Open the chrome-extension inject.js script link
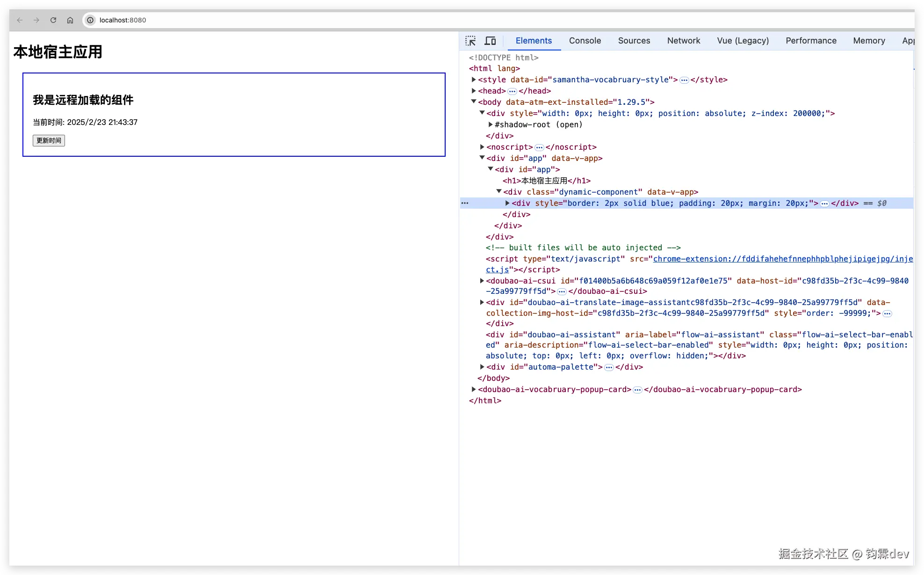Image resolution: width=924 pixels, height=575 pixels. (782, 259)
